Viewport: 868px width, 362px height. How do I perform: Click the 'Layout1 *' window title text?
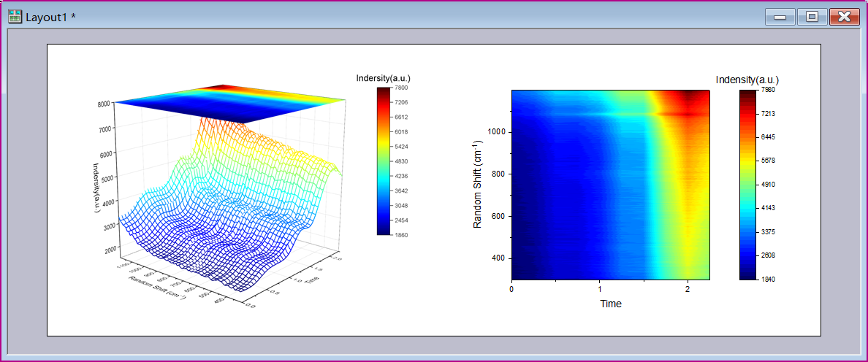click(x=50, y=18)
